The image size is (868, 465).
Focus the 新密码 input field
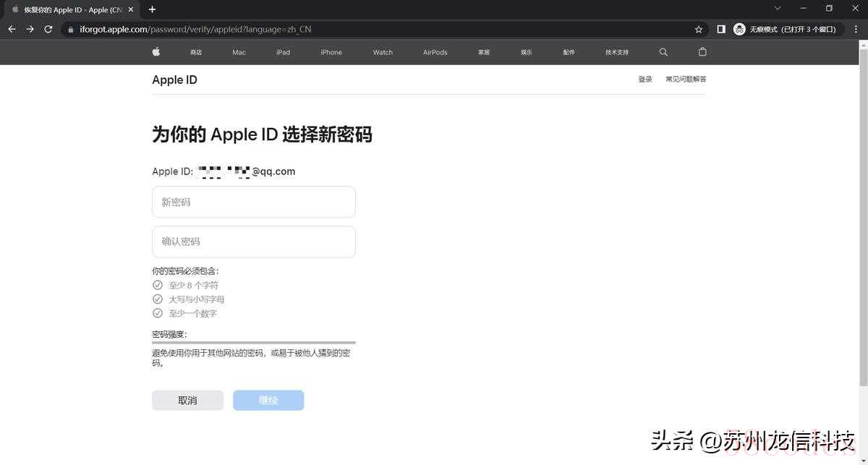click(254, 202)
